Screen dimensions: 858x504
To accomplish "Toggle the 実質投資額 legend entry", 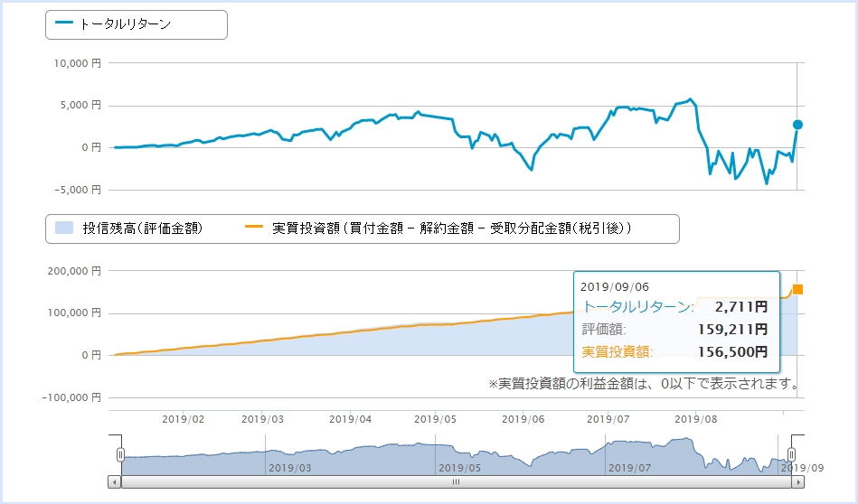I will click(x=438, y=228).
